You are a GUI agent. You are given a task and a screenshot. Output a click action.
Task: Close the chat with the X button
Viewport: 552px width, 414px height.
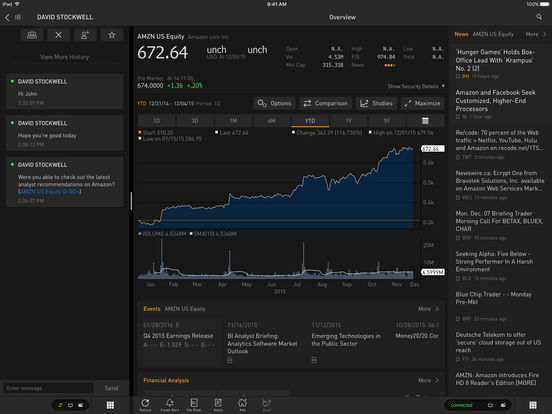coord(58,35)
